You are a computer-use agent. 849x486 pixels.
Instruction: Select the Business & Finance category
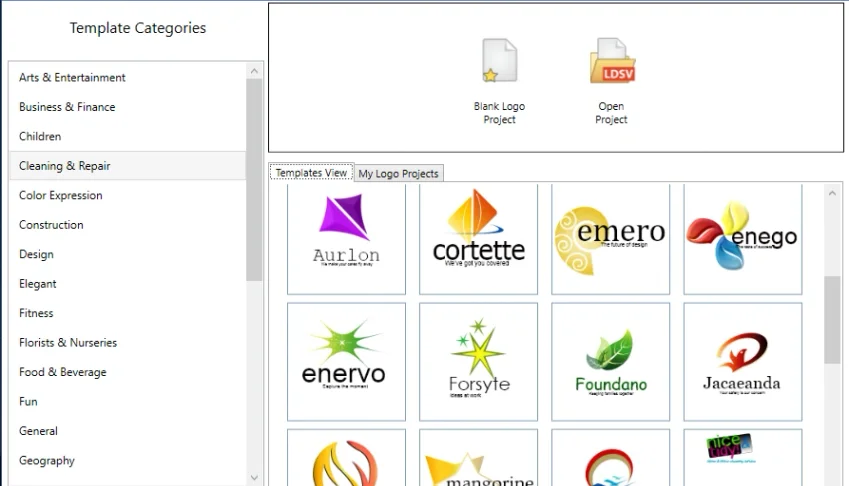click(128, 107)
